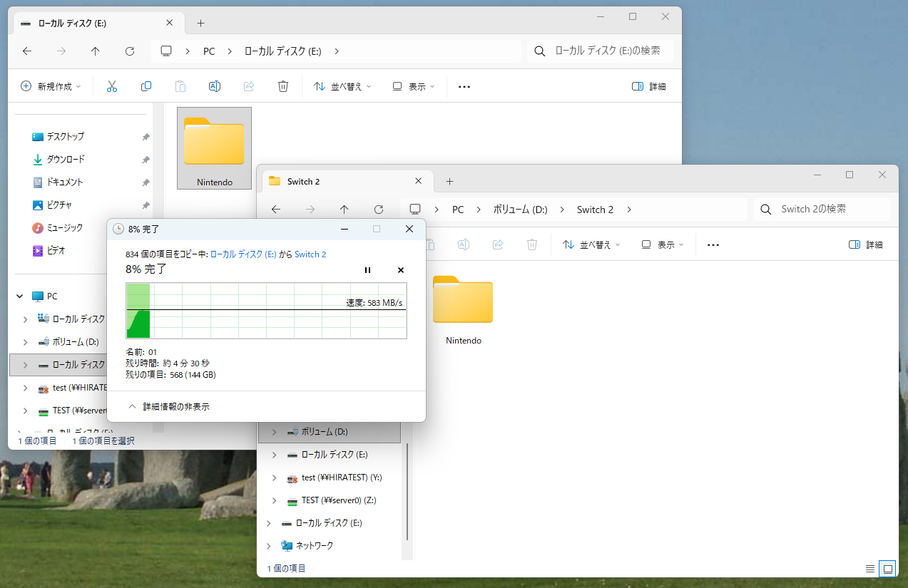Click the copy progress speed graph
The image size is (908, 588).
(x=266, y=311)
